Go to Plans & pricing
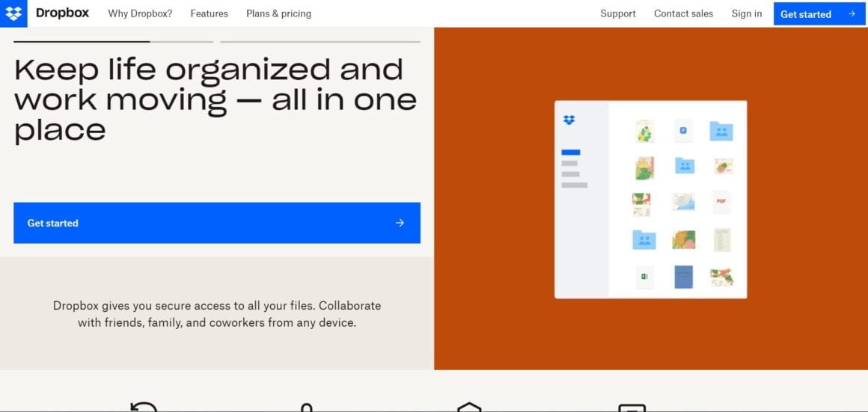Screen dimensions: 868x412 (x=278, y=13)
